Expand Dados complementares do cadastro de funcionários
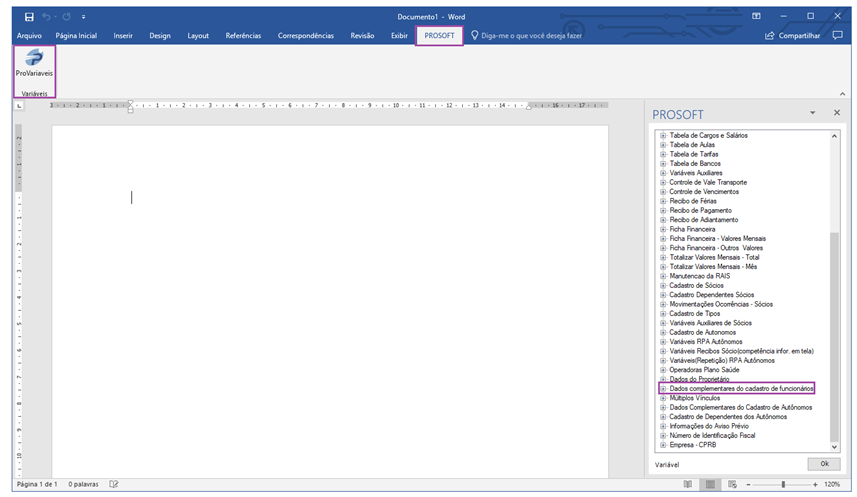Screen dimensions: 857x497 pos(663,389)
